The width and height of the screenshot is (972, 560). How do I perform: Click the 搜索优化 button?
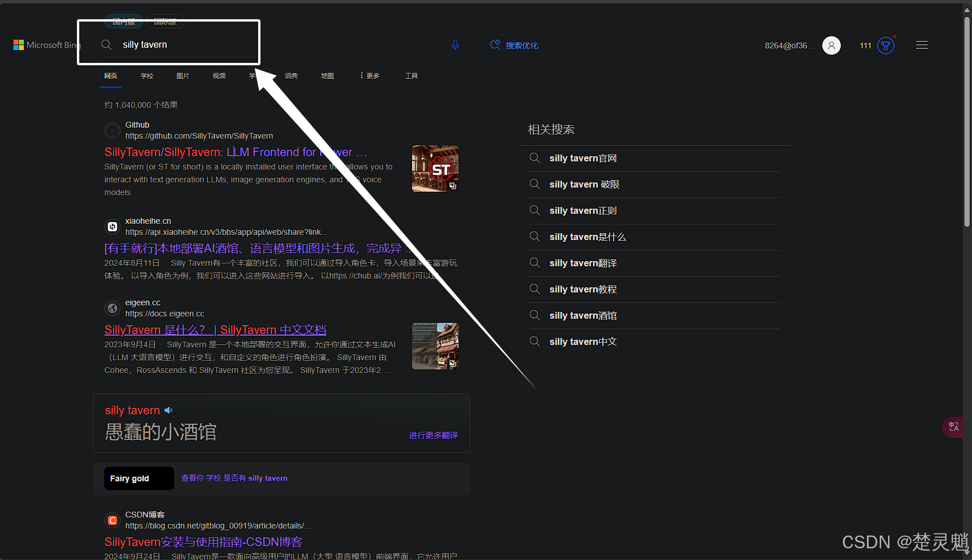click(514, 45)
